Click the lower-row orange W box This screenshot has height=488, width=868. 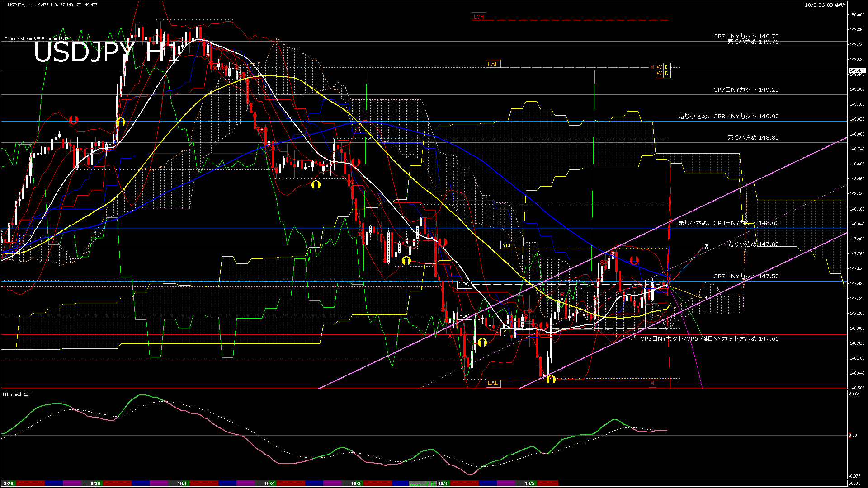(659, 74)
